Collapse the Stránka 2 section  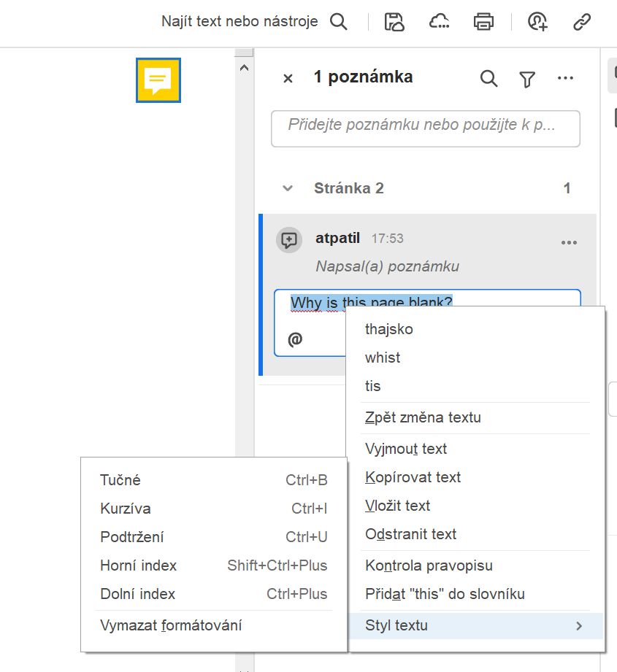click(x=287, y=188)
